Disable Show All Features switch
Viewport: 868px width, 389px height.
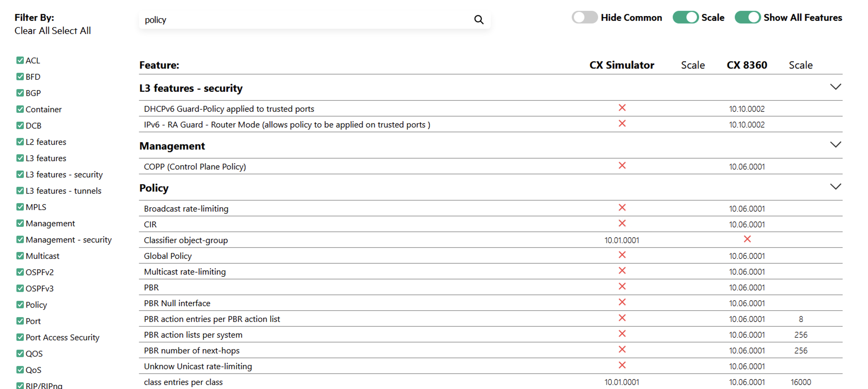(x=748, y=17)
